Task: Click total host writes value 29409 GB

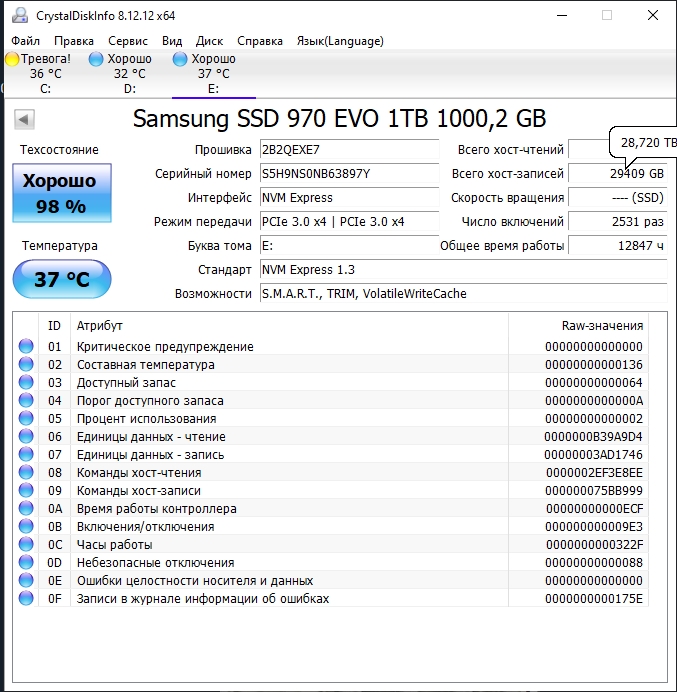Action: point(617,173)
